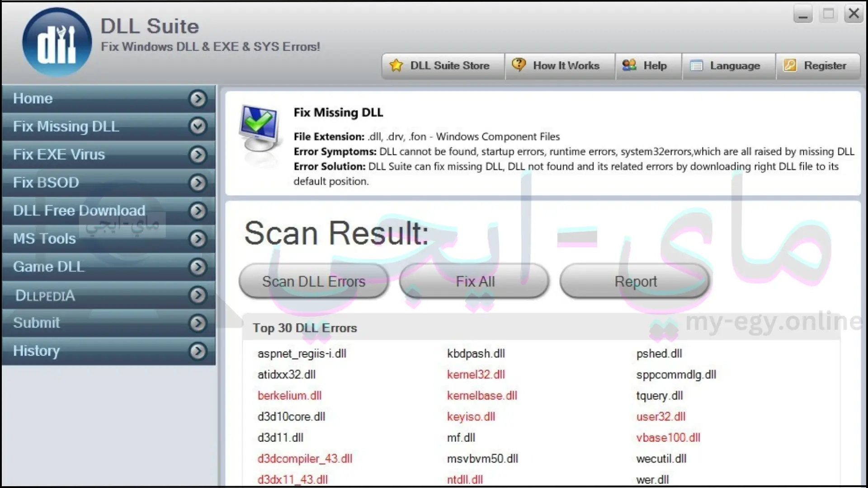The height and width of the screenshot is (488, 868).
Task: Select mf.dll entry
Action: [461, 438]
